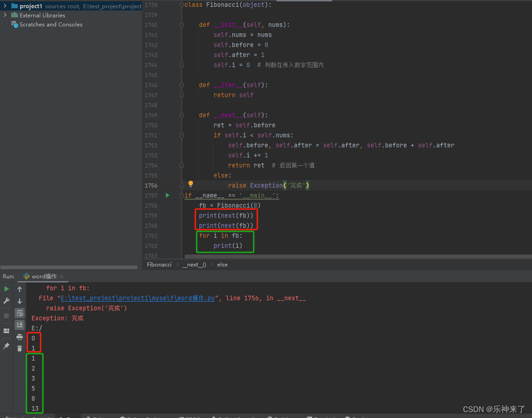Click the 'Run:' label

click(x=9, y=277)
